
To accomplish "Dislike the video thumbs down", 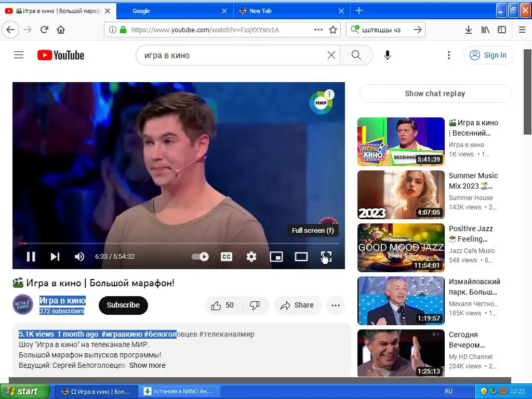I will [255, 305].
